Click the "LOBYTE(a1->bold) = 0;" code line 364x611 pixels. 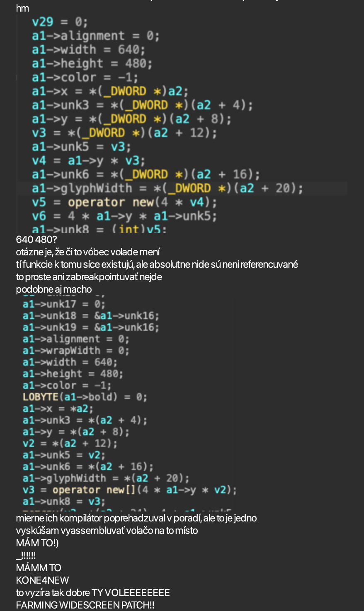click(85, 397)
